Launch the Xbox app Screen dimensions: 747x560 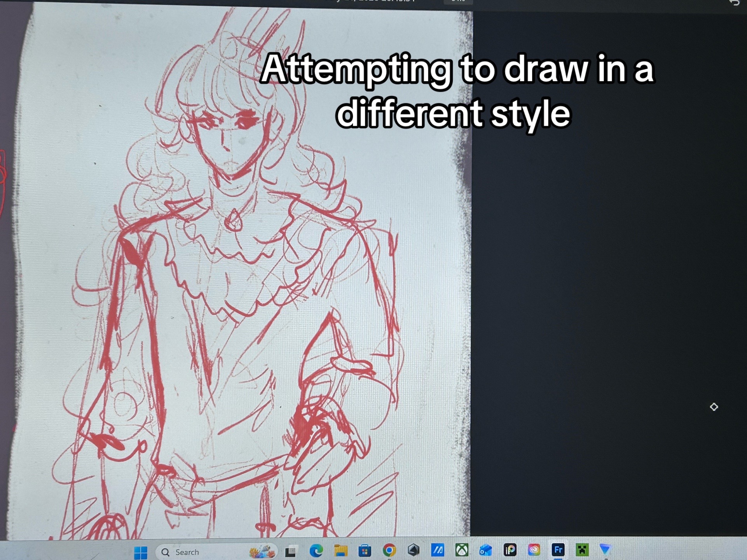click(x=462, y=550)
